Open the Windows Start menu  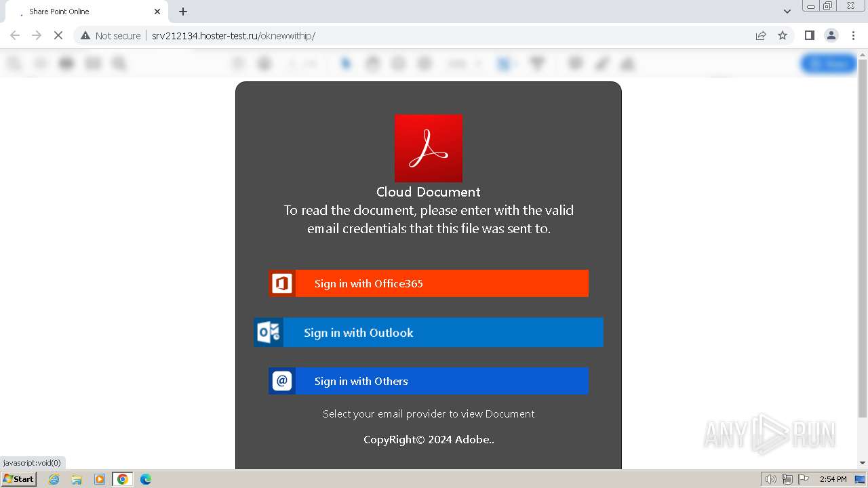click(18, 479)
